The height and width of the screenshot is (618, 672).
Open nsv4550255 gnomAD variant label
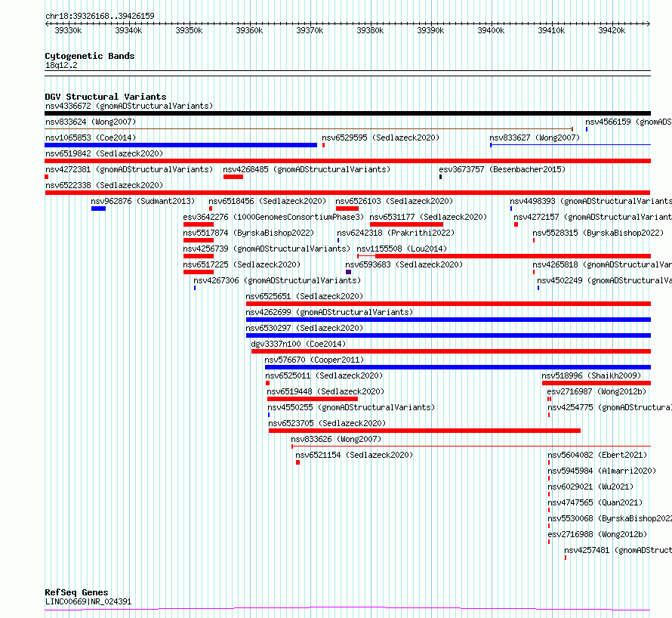351,407
